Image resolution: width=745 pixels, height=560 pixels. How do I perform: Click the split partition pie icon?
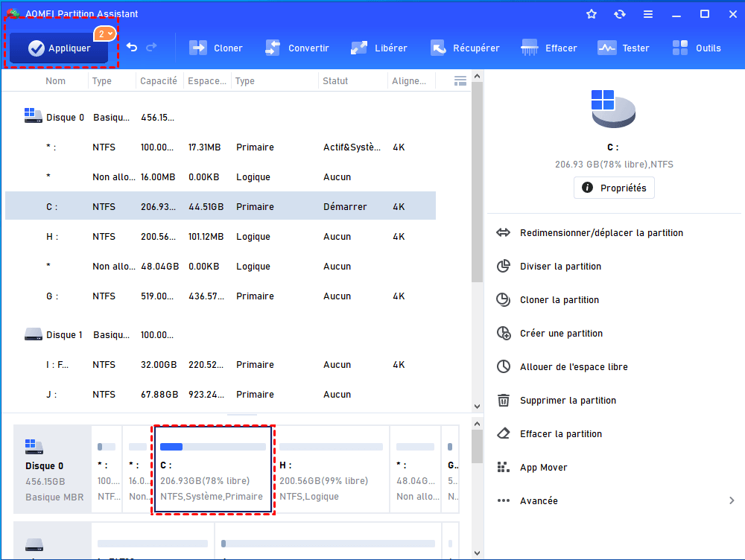point(503,266)
